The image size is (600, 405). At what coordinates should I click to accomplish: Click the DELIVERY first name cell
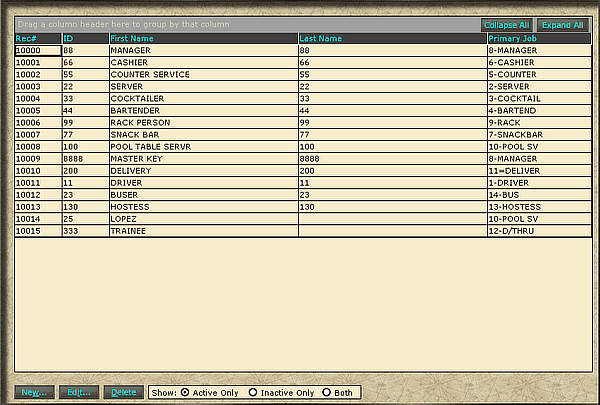pyautogui.click(x=204, y=171)
